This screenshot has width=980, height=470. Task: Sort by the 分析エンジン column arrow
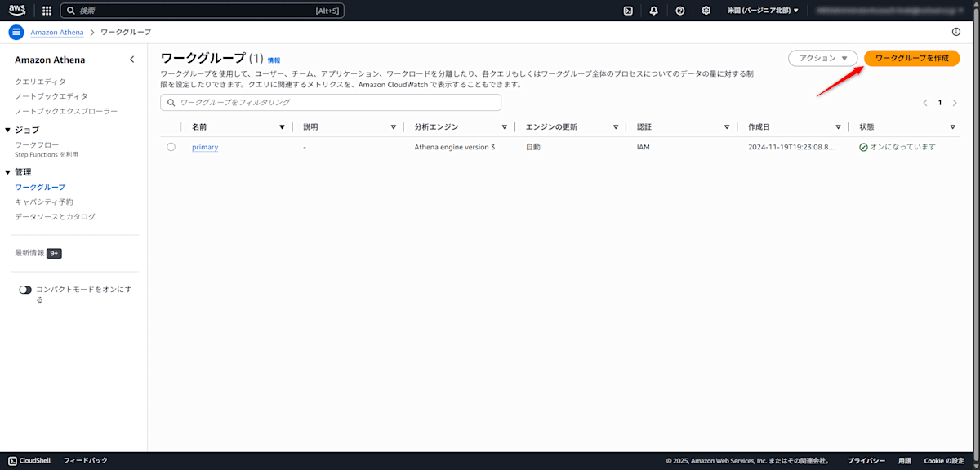pos(505,127)
